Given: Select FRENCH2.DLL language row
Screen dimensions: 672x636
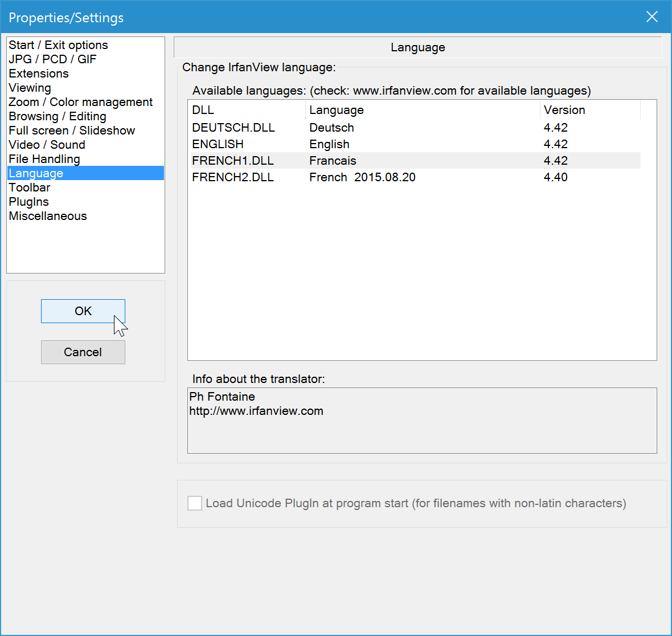Looking at the screenshot, I should (415, 177).
